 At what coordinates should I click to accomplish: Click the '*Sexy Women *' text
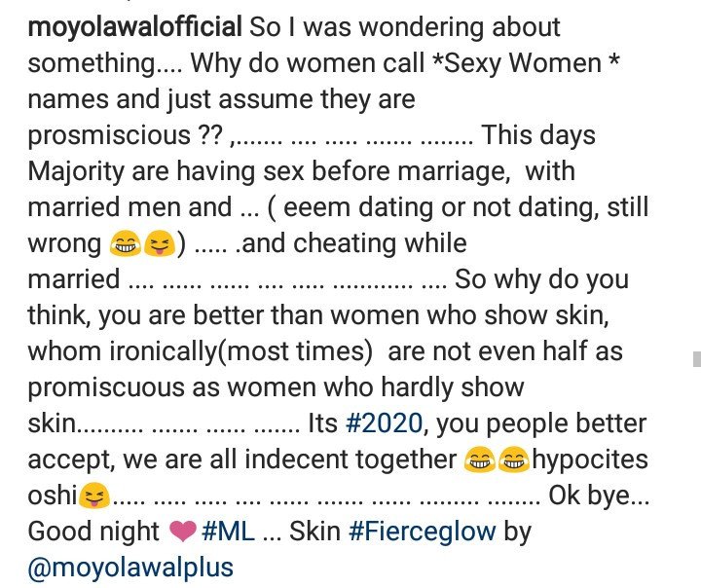coord(526,63)
